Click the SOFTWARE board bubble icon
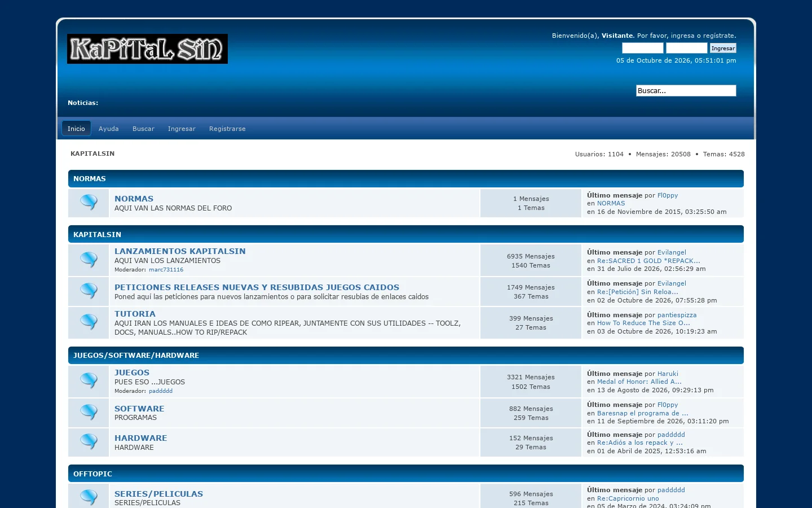Viewport: 812px width, 508px height. (x=89, y=412)
